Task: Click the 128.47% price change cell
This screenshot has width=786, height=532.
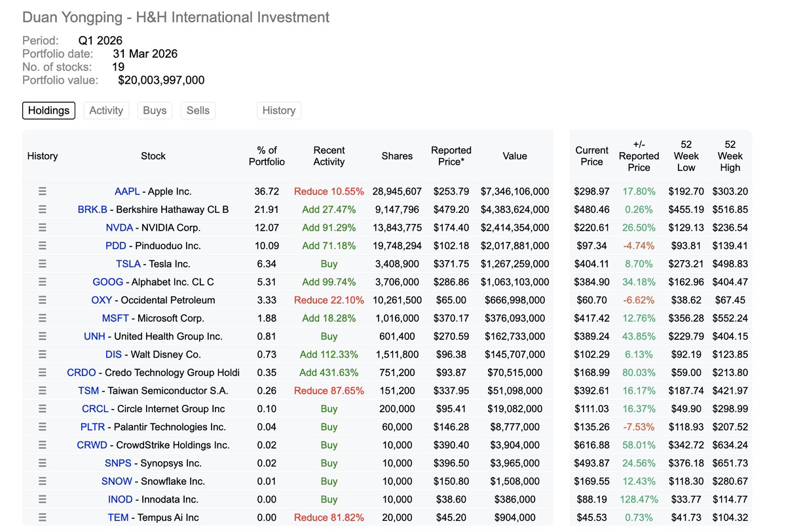Action: point(639,499)
